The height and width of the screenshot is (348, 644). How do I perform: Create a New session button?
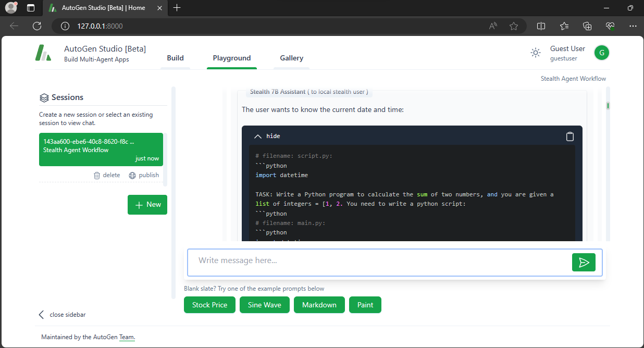pos(147,205)
